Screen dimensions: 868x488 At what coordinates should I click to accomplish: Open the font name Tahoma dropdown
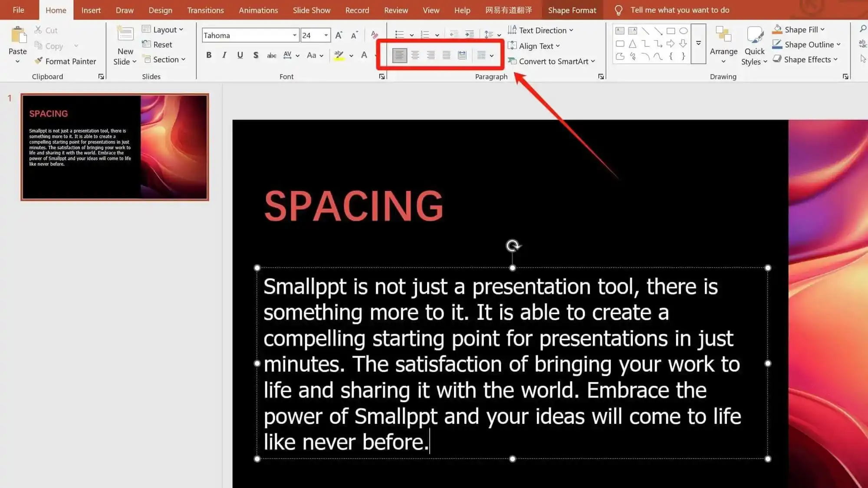pyautogui.click(x=295, y=36)
